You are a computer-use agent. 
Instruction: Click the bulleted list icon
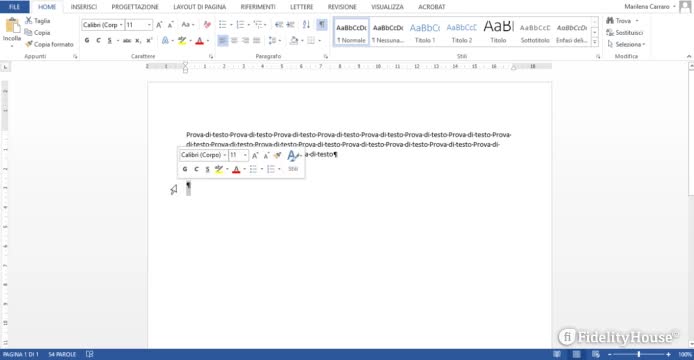[223, 25]
